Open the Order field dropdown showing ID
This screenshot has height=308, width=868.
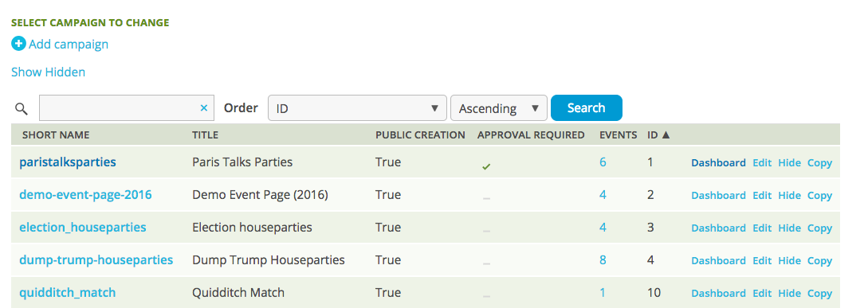[357, 107]
